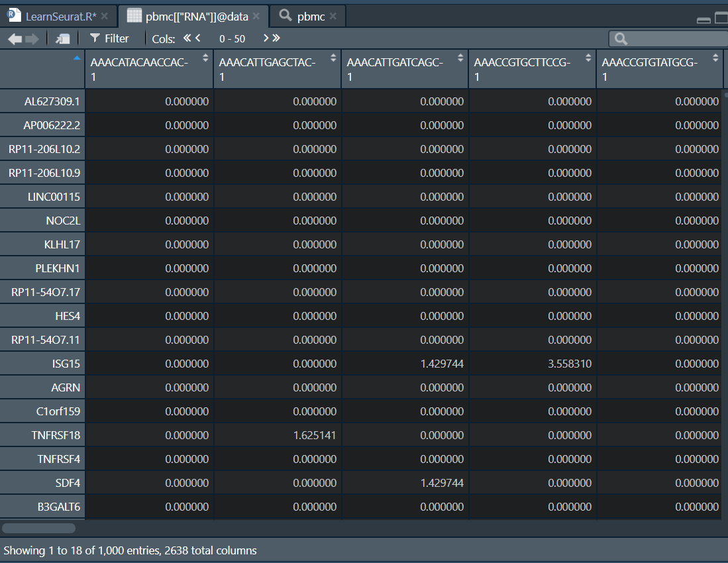Click the AAACATACAACCAC-1 column header text
The image size is (728, 563).
pos(139,69)
